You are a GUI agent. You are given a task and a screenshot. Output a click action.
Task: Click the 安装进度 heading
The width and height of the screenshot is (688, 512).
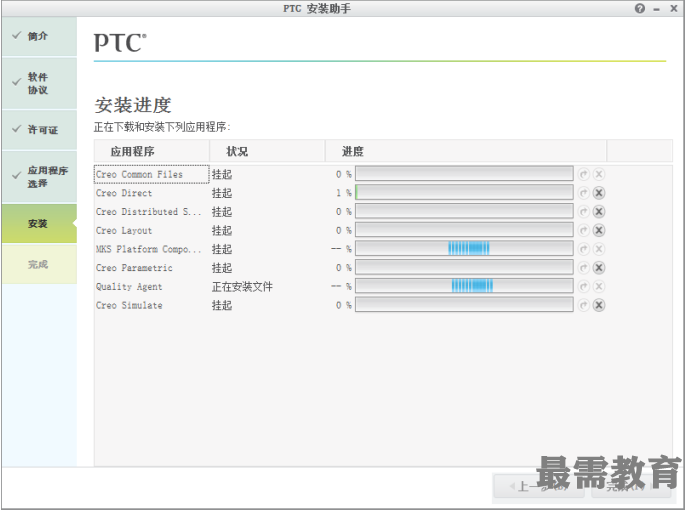(133, 105)
